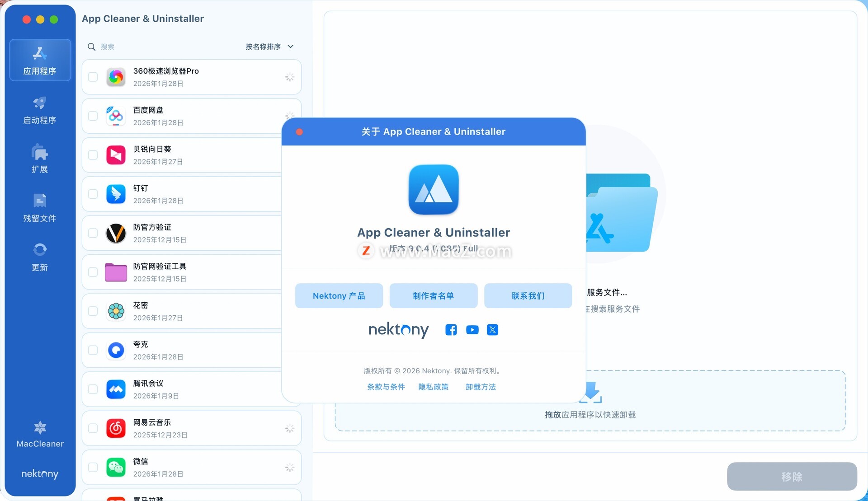This screenshot has height=501, width=868.
Task: Click the 微信 app icon in list
Action: point(116,467)
